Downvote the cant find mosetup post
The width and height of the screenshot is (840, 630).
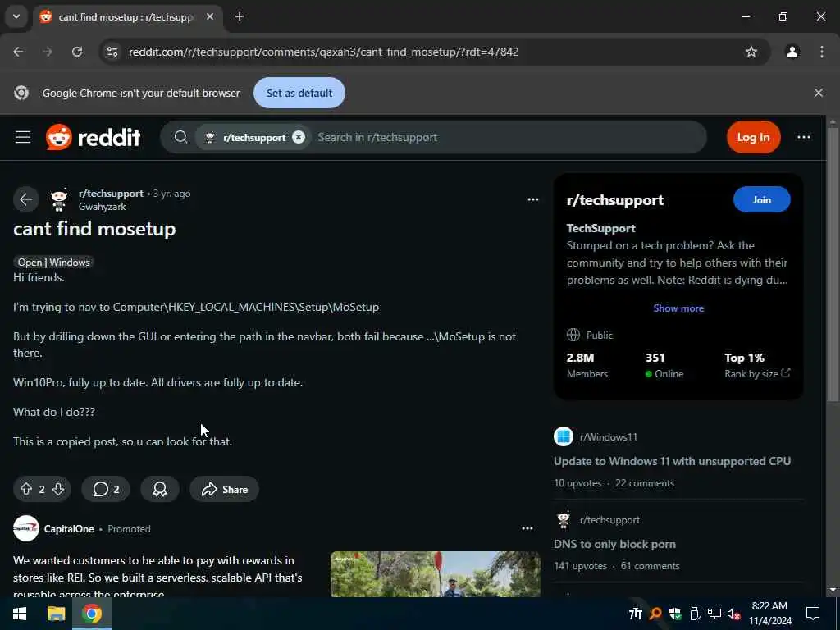point(58,489)
